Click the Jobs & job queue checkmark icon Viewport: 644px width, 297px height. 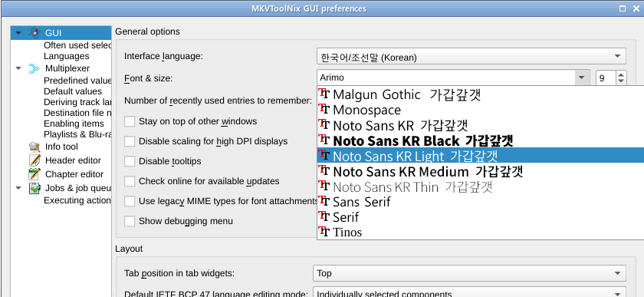[x=34, y=188]
